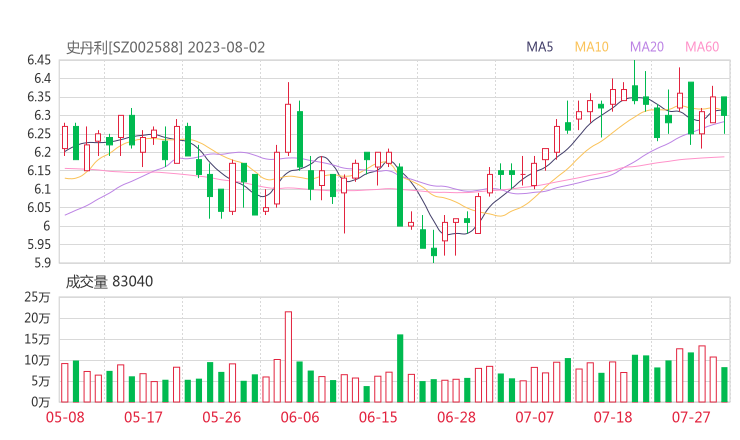Click the 6.4 price axis label

click(42, 78)
